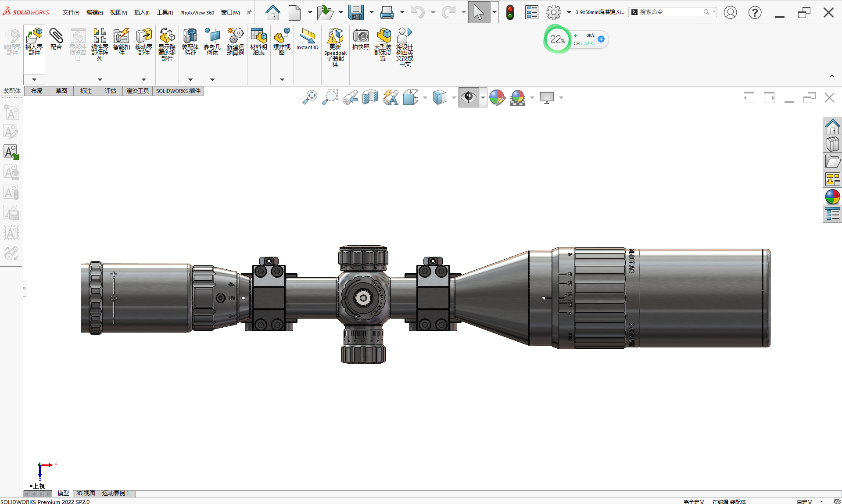
Task: Select the Mate paperclip tool
Action: pos(56,39)
